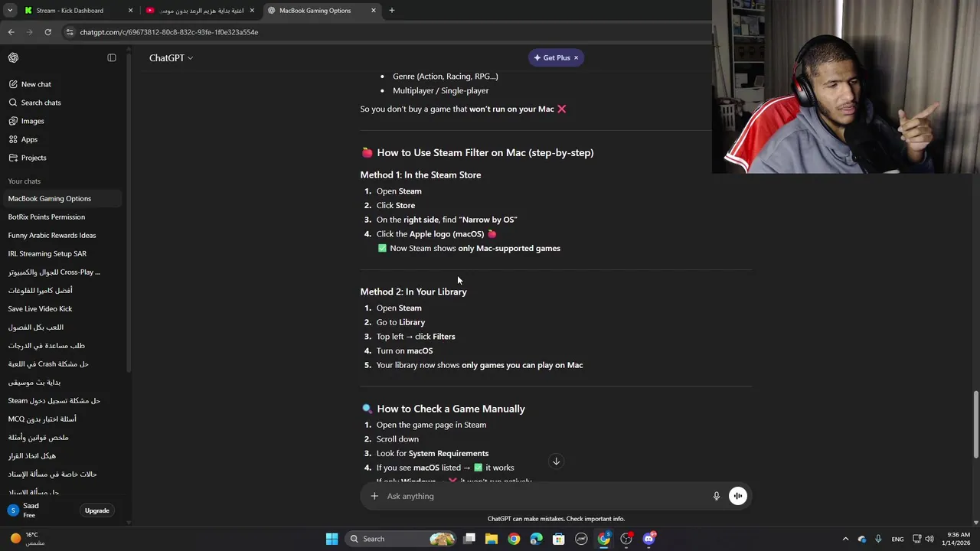Click the browser back arrow
The image size is (980, 551).
(11, 32)
